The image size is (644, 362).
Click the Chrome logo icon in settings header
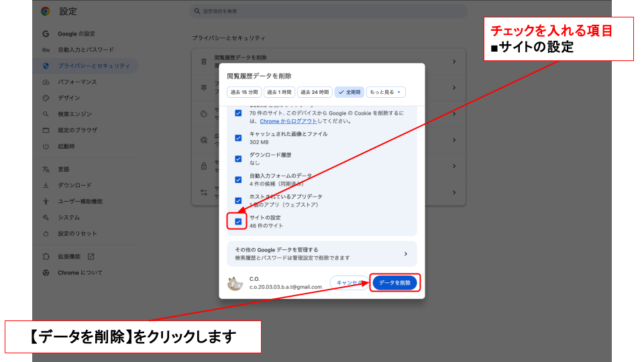click(x=46, y=11)
